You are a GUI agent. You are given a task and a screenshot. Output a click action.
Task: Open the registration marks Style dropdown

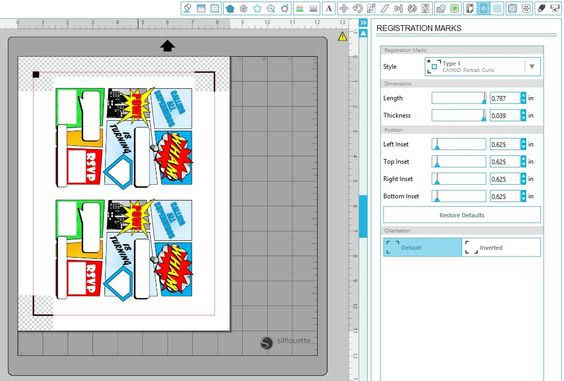click(482, 67)
